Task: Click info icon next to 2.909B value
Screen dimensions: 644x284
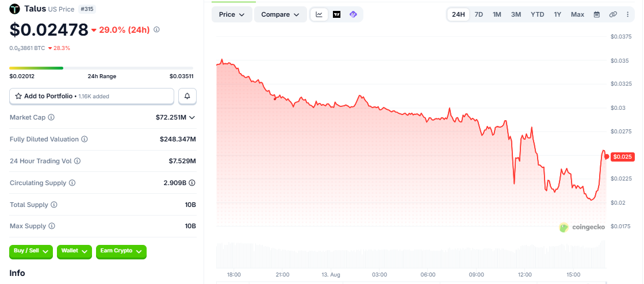Action: tap(192, 183)
